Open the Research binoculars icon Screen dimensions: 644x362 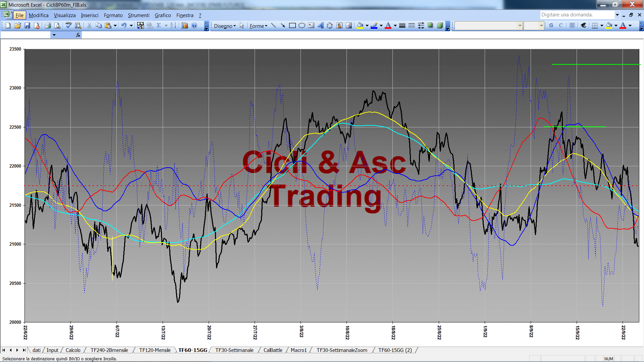tap(78, 25)
